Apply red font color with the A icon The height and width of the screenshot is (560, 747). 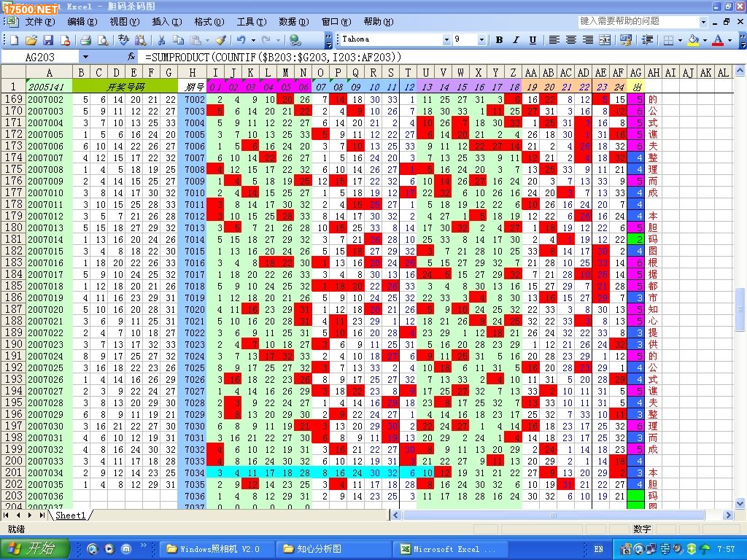(x=718, y=40)
